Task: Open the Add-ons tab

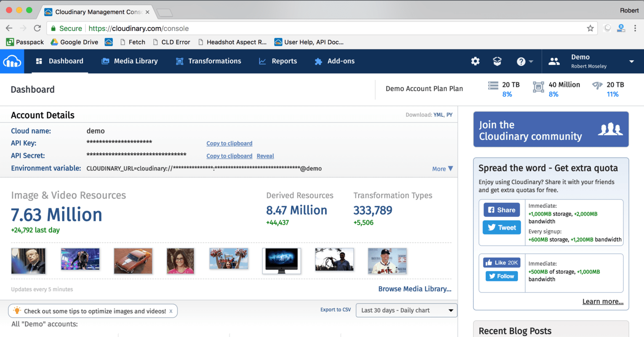Action: pos(334,61)
